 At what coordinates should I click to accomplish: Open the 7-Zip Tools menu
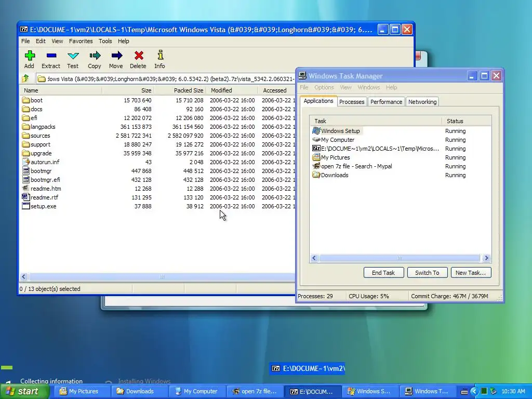coord(105,41)
